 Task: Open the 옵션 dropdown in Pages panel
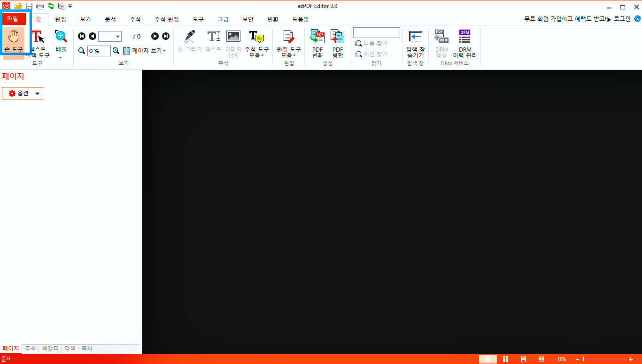pyautogui.click(x=23, y=93)
